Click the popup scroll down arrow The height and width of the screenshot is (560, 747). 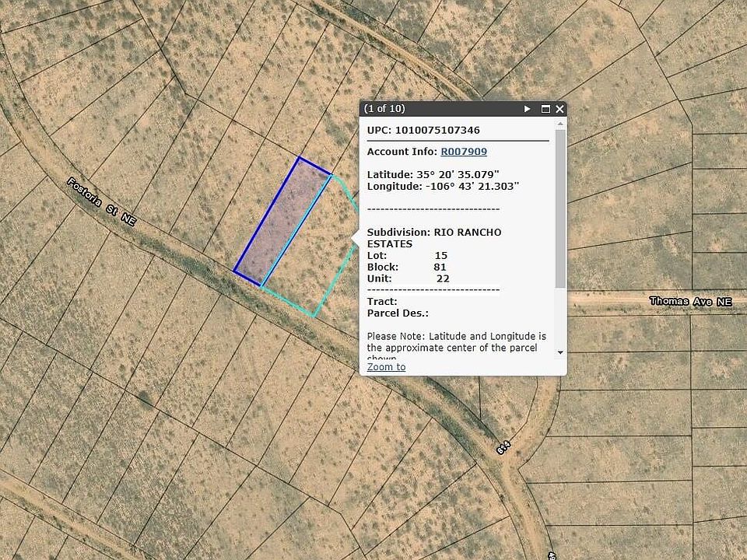click(560, 352)
